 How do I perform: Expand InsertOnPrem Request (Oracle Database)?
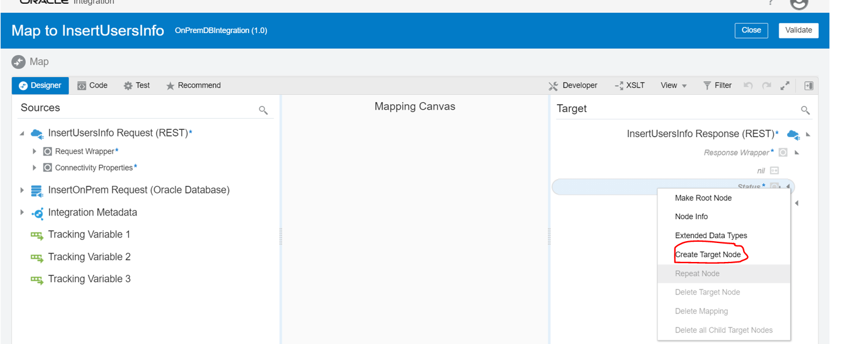click(22, 190)
